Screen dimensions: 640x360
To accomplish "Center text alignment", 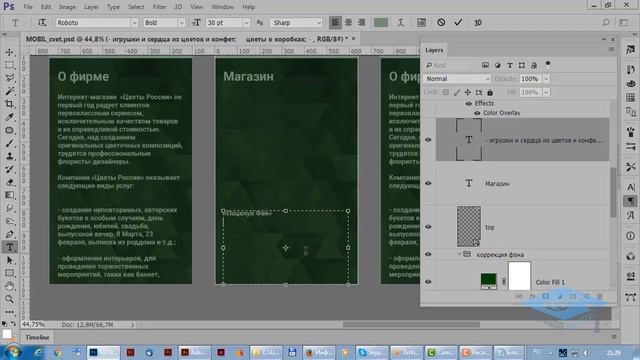I will pos(348,23).
